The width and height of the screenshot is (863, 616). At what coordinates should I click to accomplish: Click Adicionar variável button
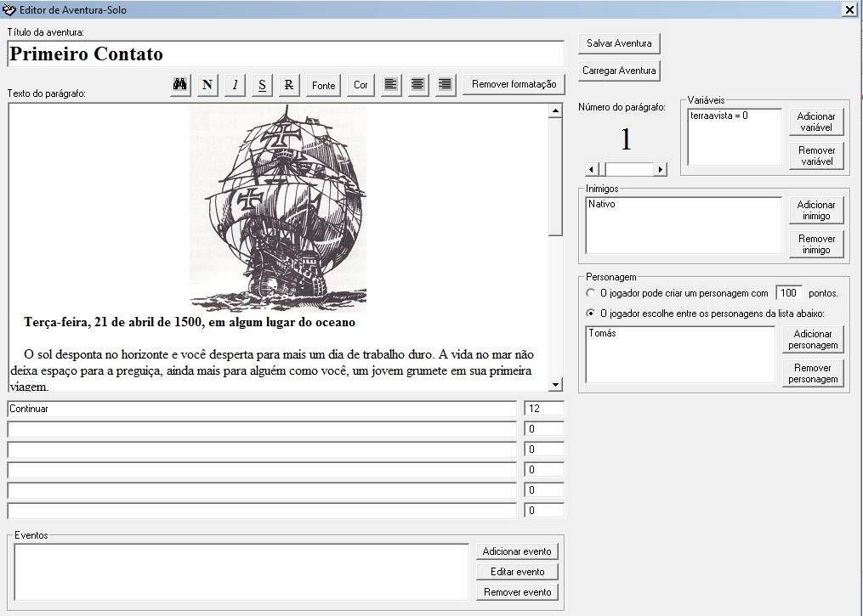point(816,122)
